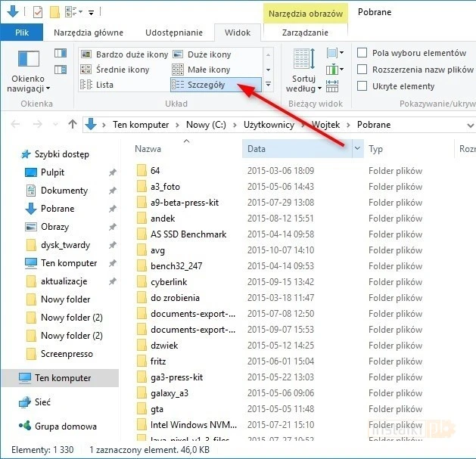
Task: Check the Ukryte elementy checkbox
Action: pos(362,86)
